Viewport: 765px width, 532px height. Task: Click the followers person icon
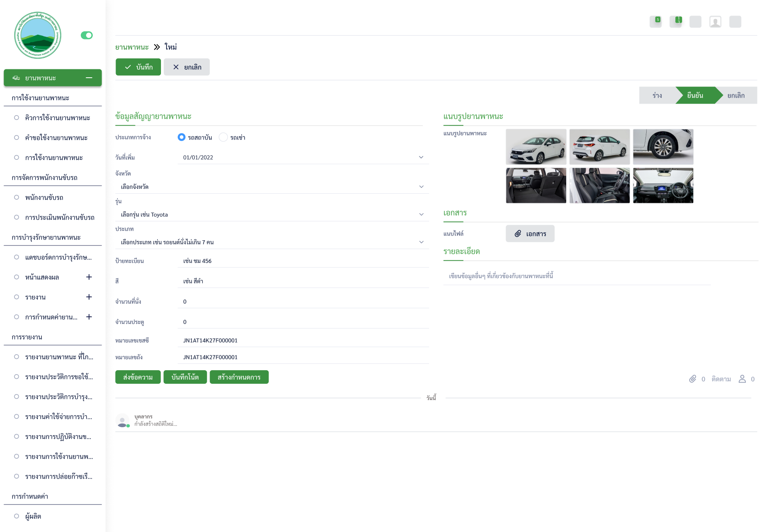(742, 379)
